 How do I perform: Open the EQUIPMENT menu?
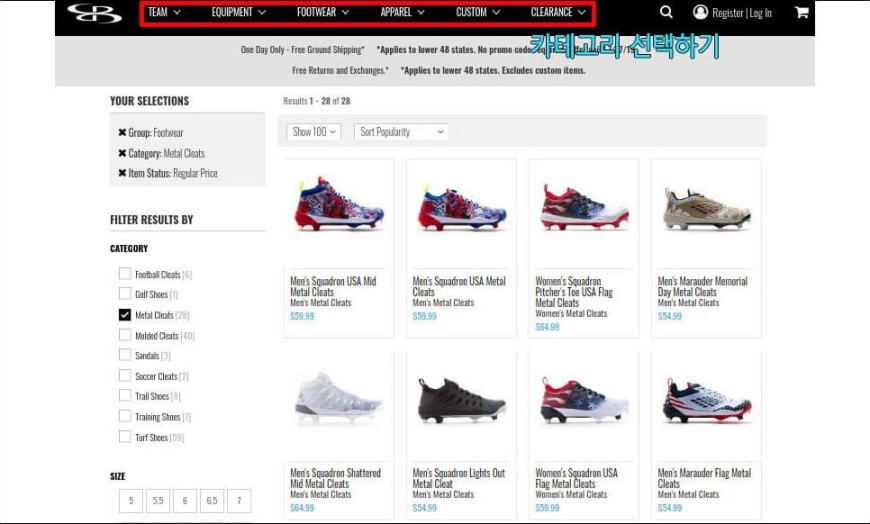[x=239, y=12]
